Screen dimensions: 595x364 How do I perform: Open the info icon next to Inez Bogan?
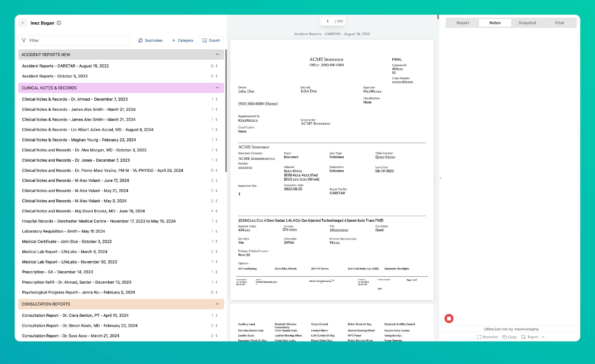click(59, 23)
